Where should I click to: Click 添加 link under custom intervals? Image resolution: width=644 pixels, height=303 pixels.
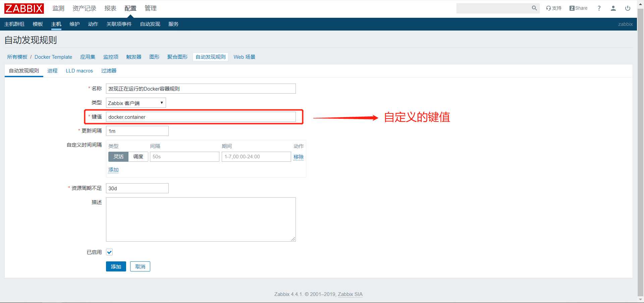click(x=113, y=170)
